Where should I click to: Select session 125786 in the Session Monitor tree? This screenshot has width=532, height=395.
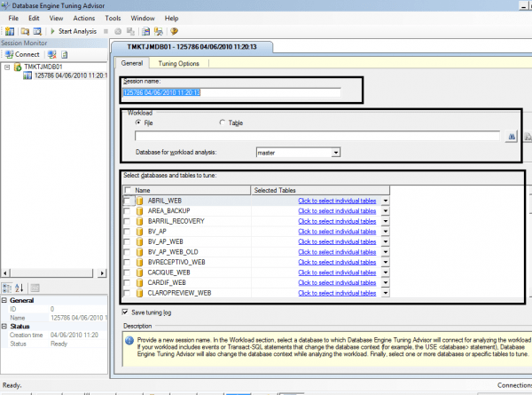[71, 75]
